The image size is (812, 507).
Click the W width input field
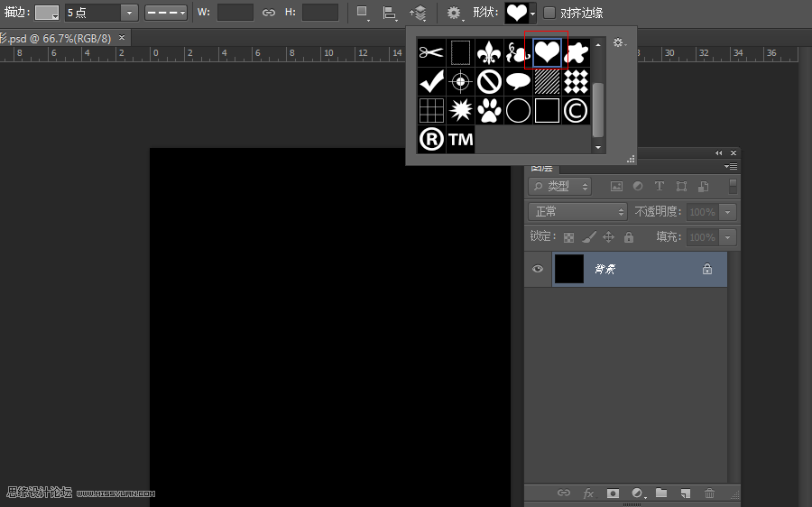pos(235,13)
